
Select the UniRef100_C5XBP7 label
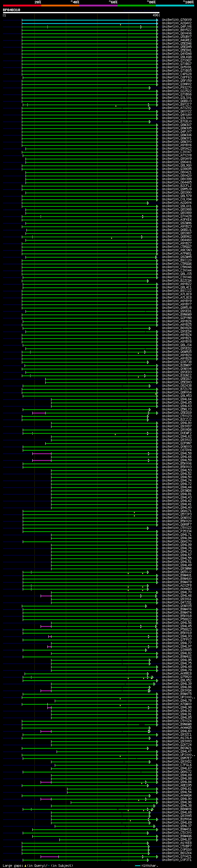pos(177,846)
